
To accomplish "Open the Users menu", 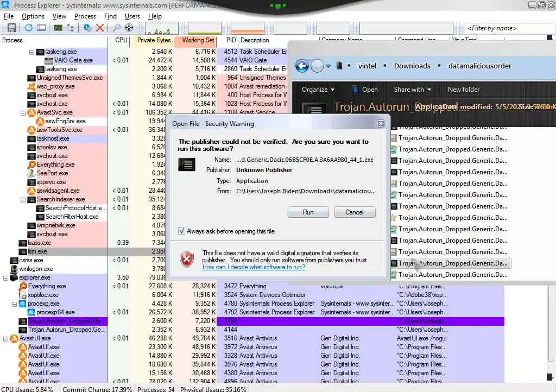I will tap(132, 16).
